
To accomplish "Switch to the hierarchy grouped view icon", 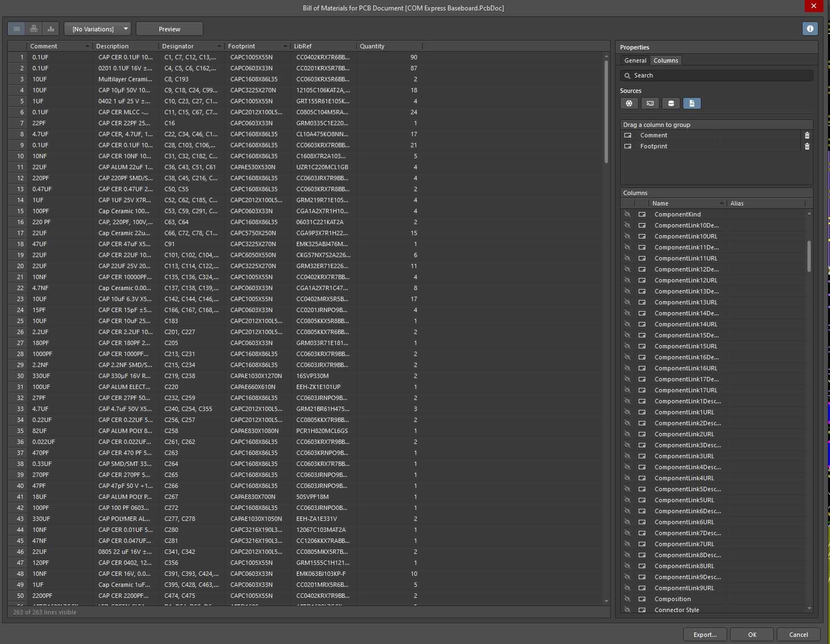I will tap(34, 29).
